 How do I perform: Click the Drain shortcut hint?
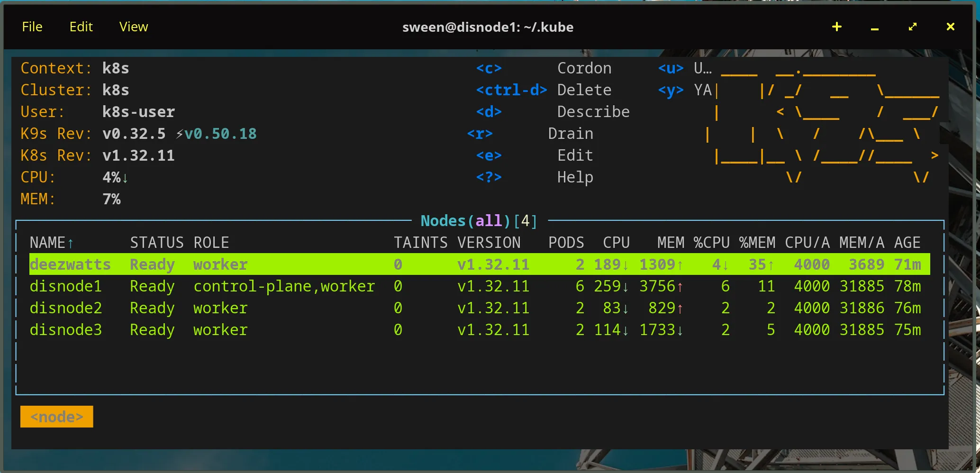click(571, 134)
